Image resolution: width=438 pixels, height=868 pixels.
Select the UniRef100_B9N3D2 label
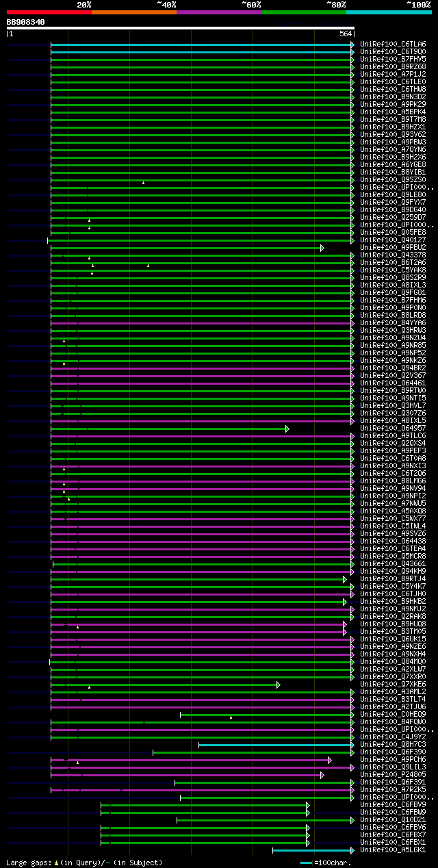point(393,97)
